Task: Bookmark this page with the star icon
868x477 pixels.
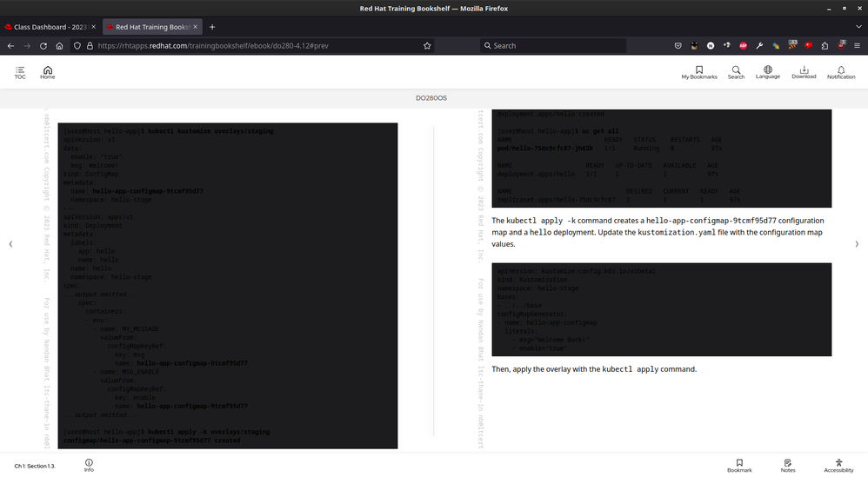Action: point(427,46)
